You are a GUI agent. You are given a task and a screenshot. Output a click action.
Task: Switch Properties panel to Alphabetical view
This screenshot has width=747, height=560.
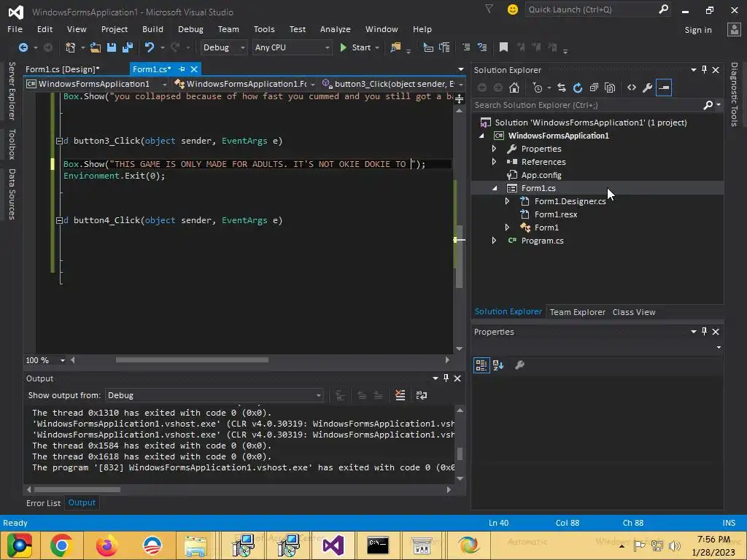498,365
